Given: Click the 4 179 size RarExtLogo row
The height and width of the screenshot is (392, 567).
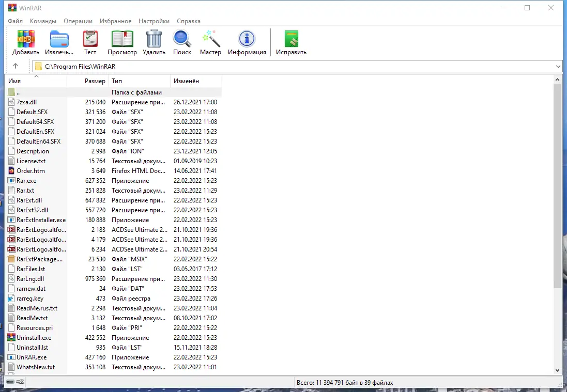Looking at the screenshot, I should [114, 240].
